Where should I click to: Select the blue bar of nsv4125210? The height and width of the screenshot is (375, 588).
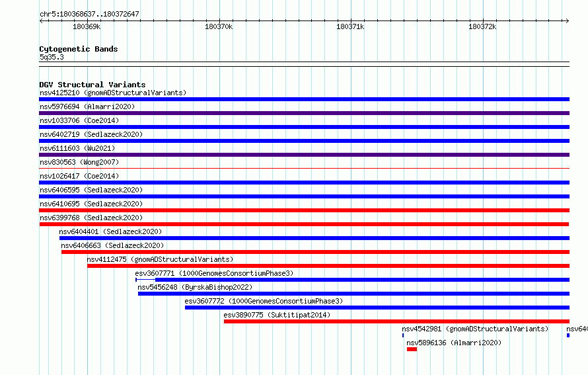304,99
